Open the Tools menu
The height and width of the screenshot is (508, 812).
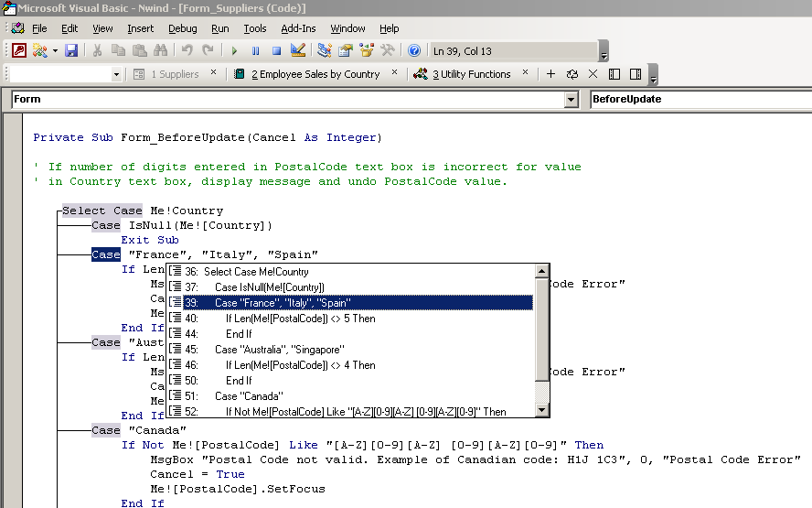click(255, 28)
